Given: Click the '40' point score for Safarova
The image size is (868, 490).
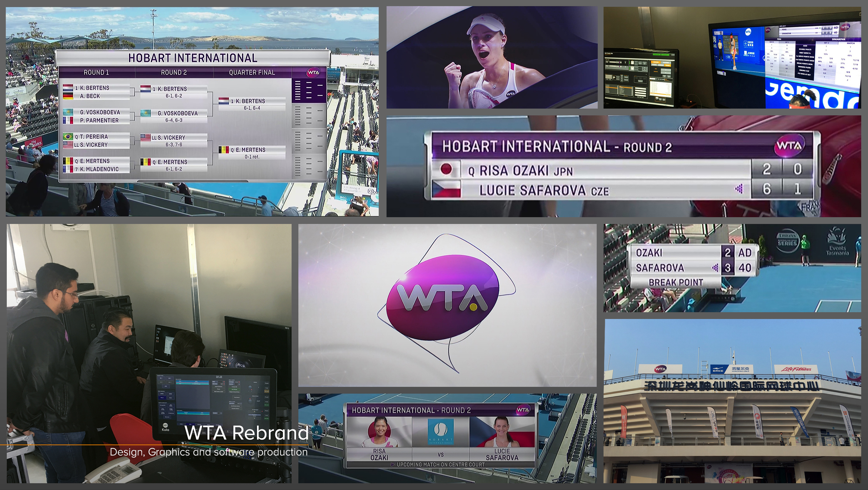Looking at the screenshot, I should tap(745, 268).
